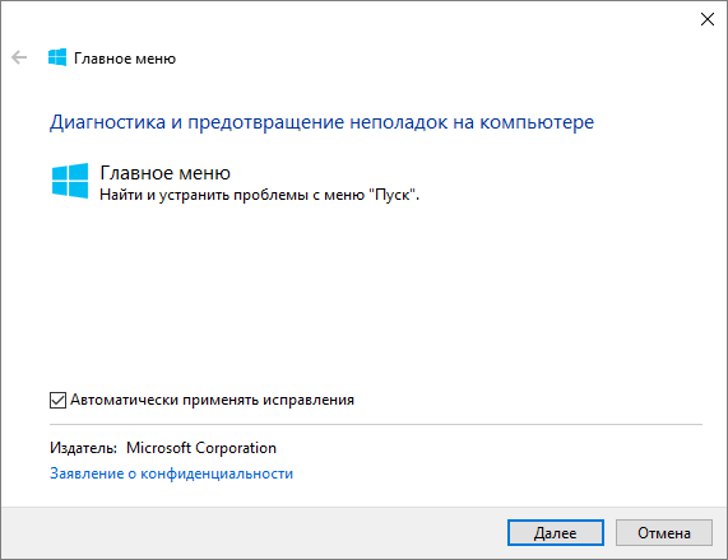
Task: Click the gray footer area left of Далее
Action: tap(250, 533)
